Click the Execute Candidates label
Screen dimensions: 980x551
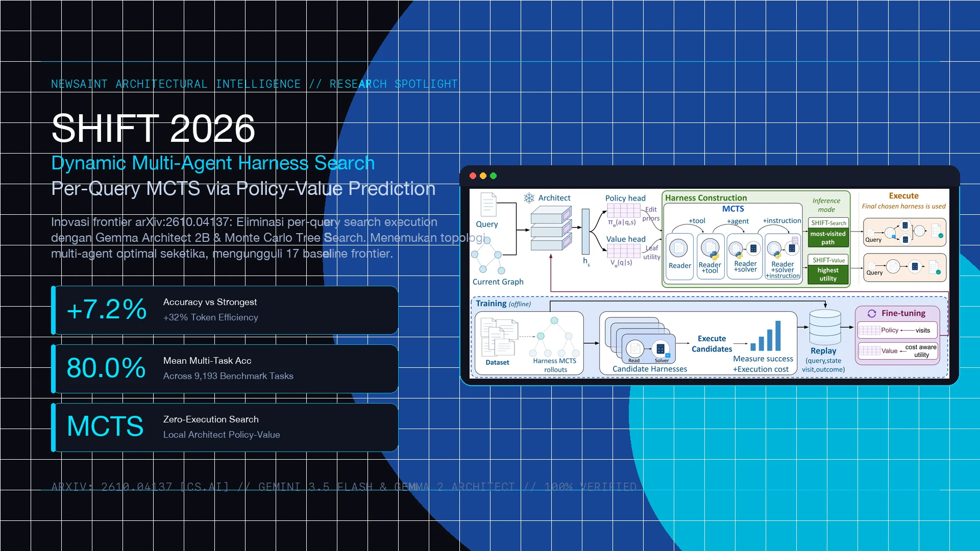[712, 344]
